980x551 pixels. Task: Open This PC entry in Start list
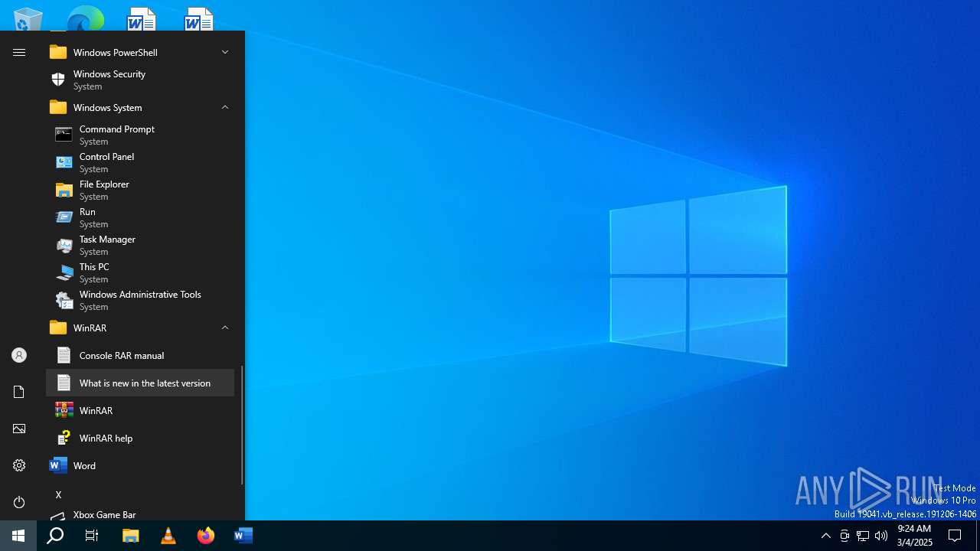(140, 272)
